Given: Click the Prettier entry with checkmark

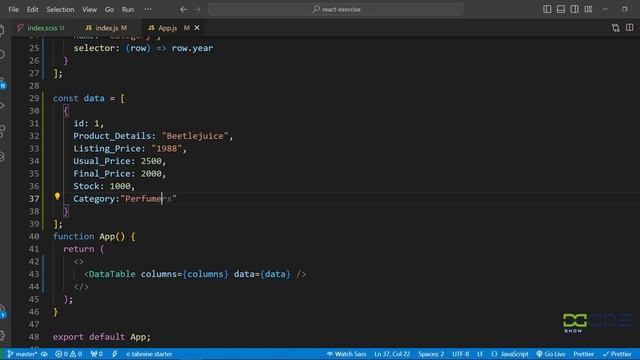Looking at the screenshot, I should [x=617, y=354].
